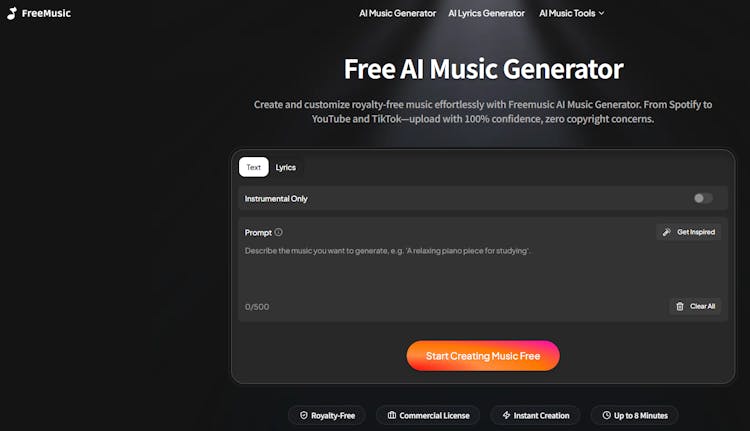Click the magic wand icon in Get Inspired
Image resolution: width=750 pixels, height=431 pixels.
click(667, 232)
